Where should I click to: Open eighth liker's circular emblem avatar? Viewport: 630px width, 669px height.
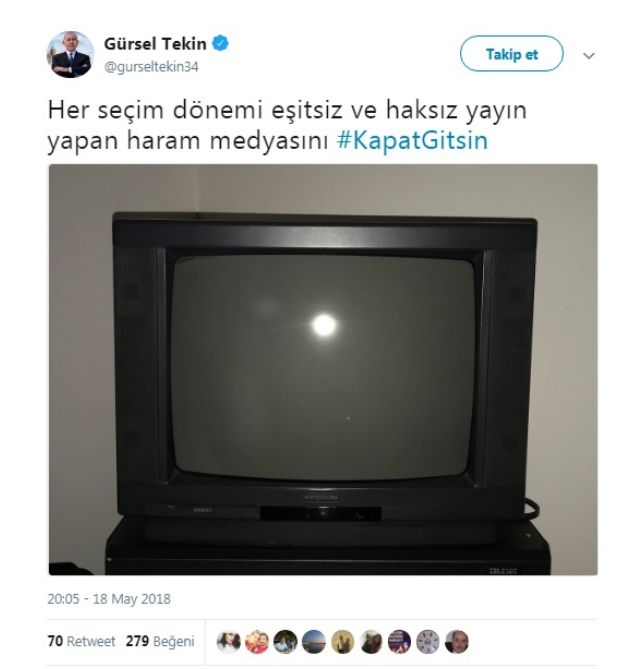tap(428, 641)
